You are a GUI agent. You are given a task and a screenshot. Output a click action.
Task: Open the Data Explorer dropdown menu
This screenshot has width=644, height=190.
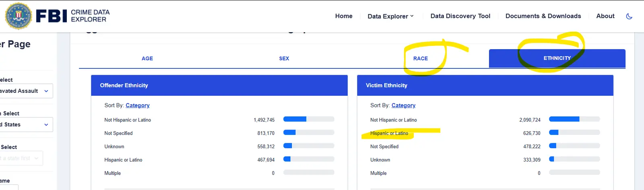[390, 16]
